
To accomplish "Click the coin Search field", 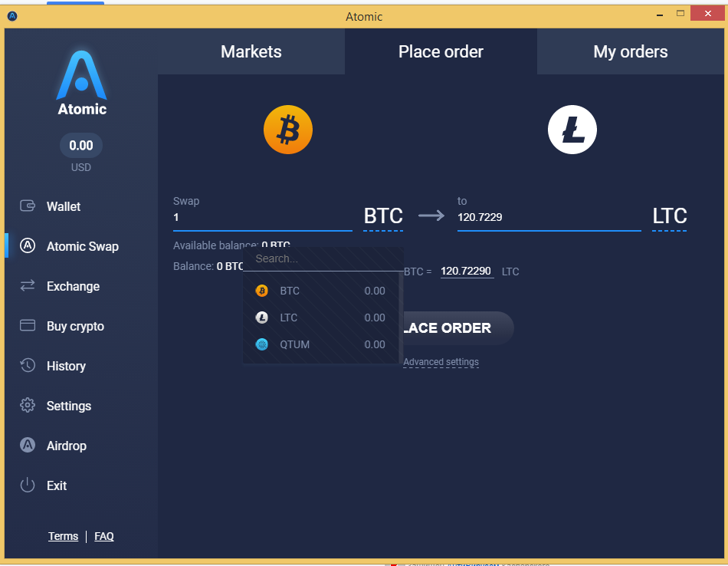I will (x=323, y=258).
